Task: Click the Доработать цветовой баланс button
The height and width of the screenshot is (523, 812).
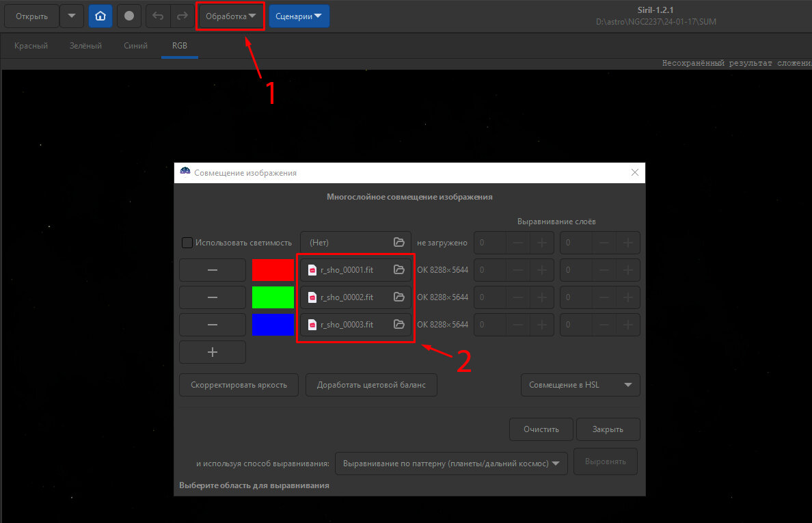Action: (x=371, y=385)
